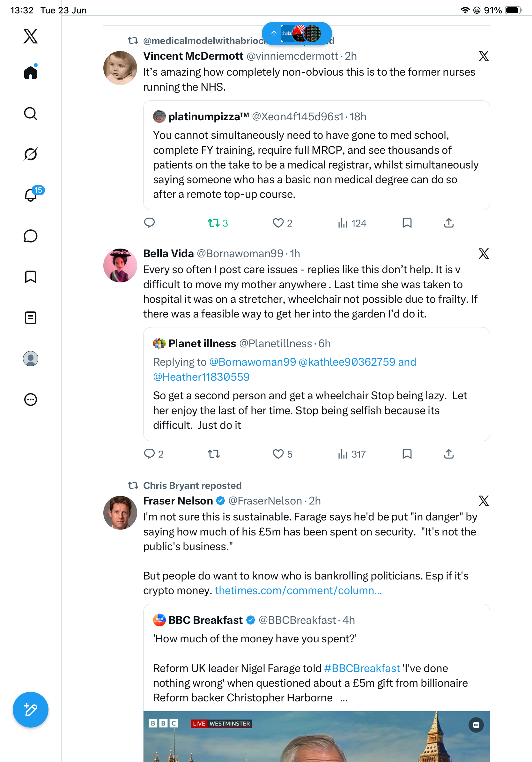Open the Search page from sidebar

pyautogui.click(x=31, y=114)
